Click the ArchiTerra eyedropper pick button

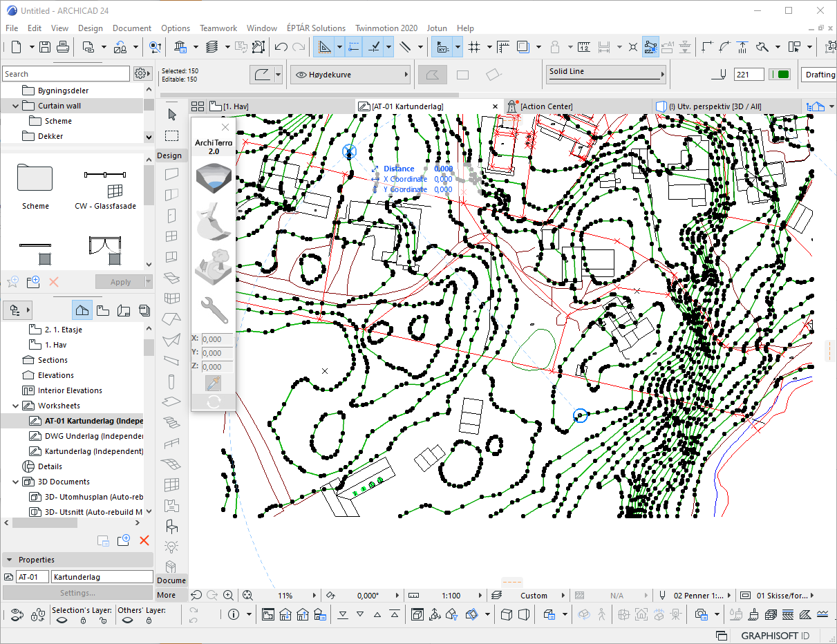pos(214,384)
